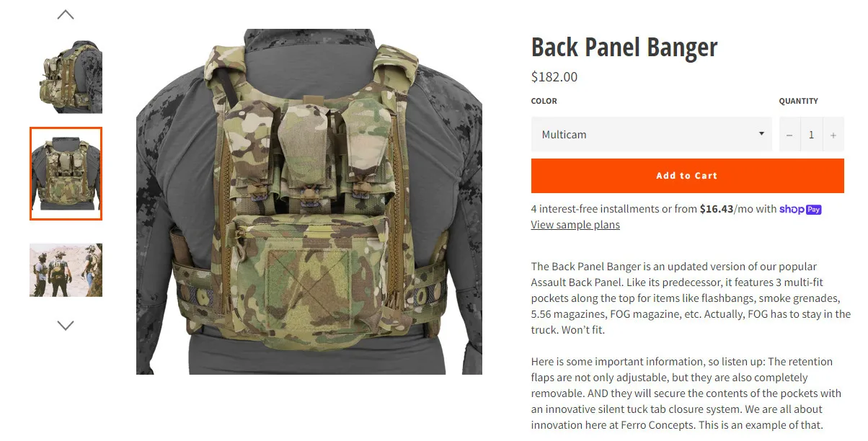Screen dimensions: 868x441
Task: Click the Shop Pay logo
Action: click(x=800, y=210)
